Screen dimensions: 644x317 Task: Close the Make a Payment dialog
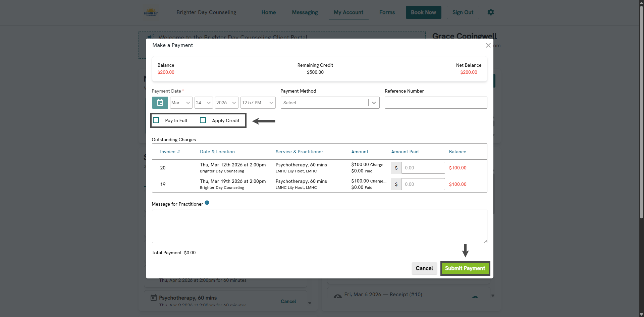[488, 45]
